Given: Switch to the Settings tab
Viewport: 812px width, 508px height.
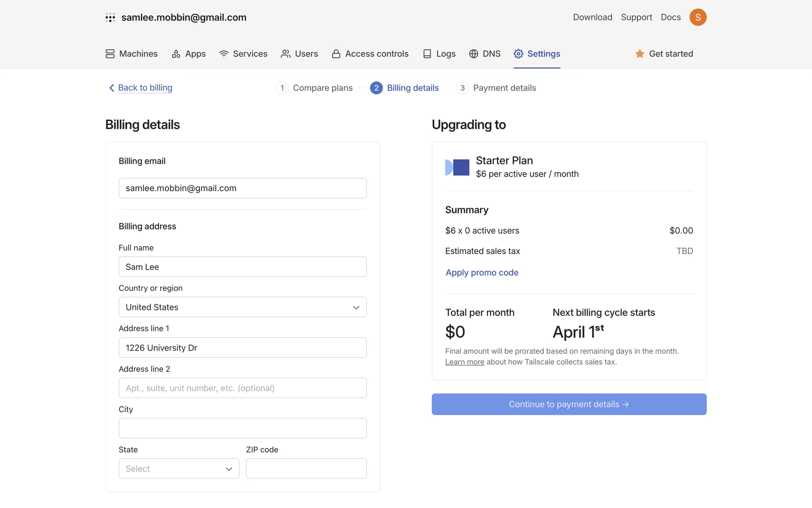Looking at the screenshot, I should click(537, 54).
